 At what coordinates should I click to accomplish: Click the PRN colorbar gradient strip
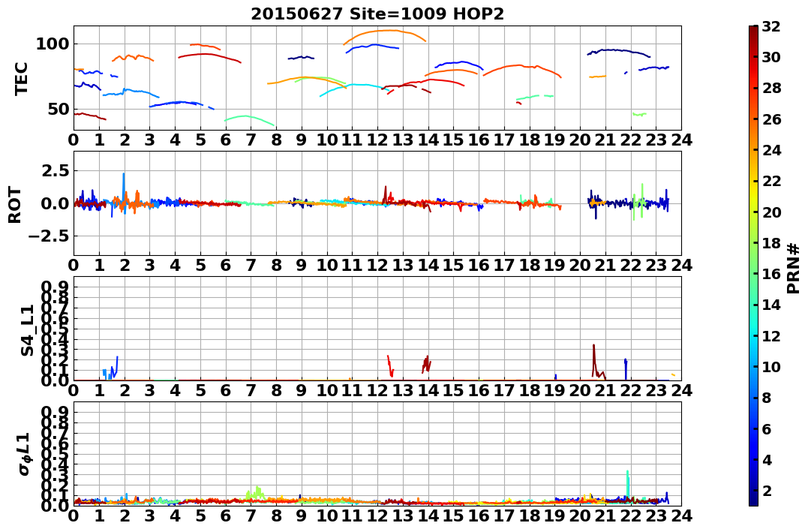click(753, 266)
